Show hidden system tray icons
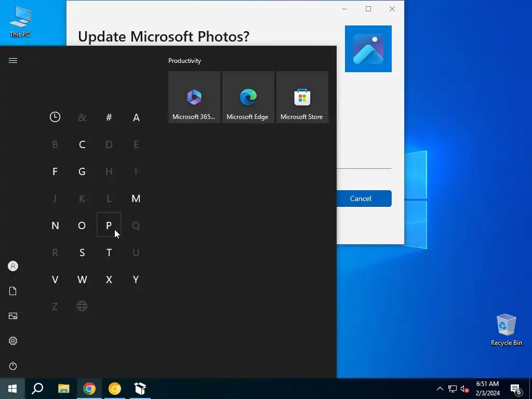 440,389
